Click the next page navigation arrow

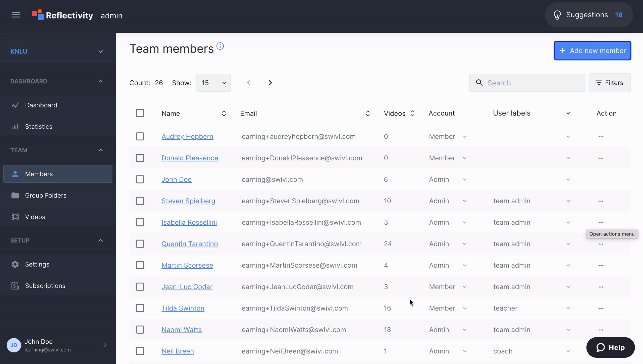270,83
